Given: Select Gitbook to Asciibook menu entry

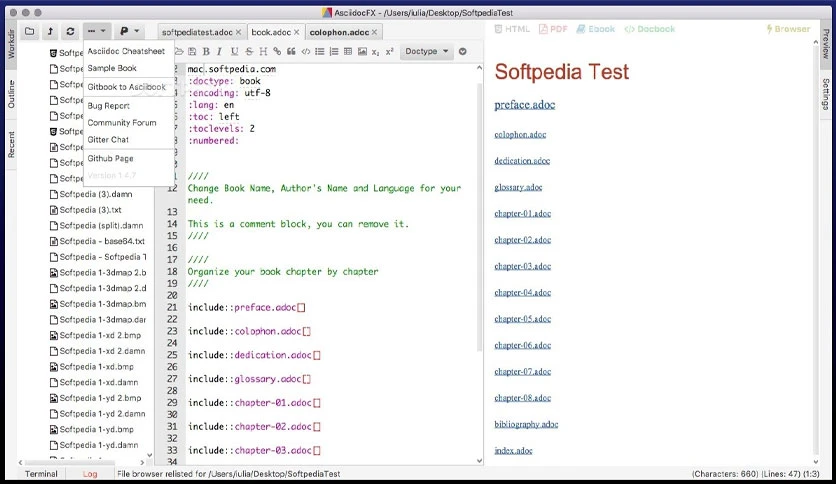Looking at the screenshot, I should [126, 86].
